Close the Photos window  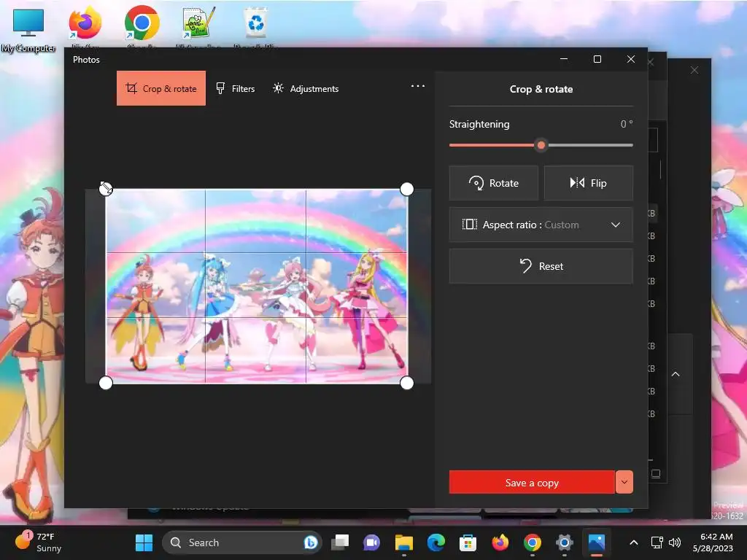tap(631, 59)
